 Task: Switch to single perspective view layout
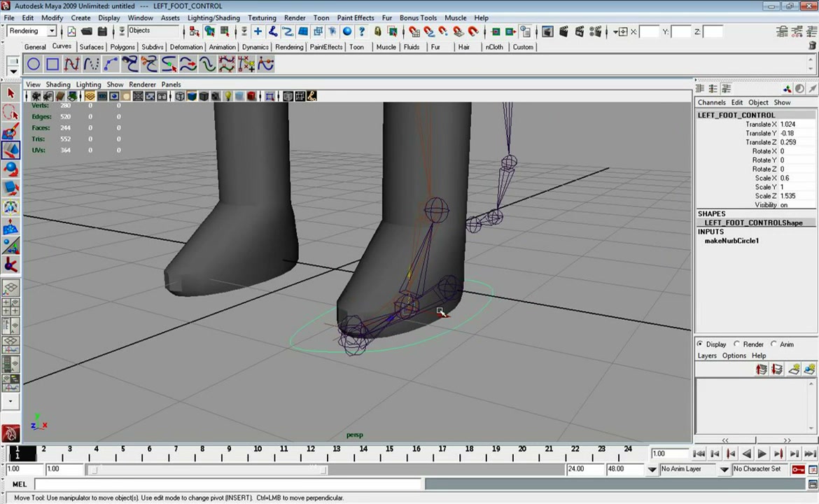pyautogui.click(x=11, y=288)
